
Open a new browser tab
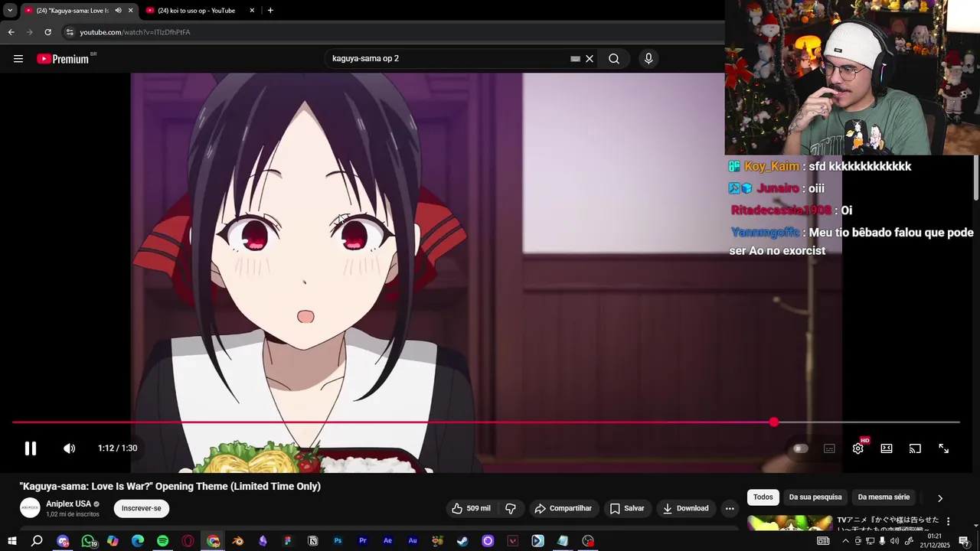coord(270,11)
